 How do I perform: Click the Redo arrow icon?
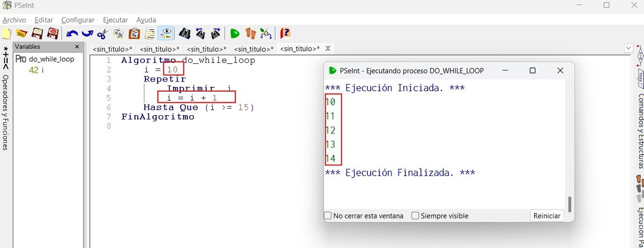click(x=87, y=34)
